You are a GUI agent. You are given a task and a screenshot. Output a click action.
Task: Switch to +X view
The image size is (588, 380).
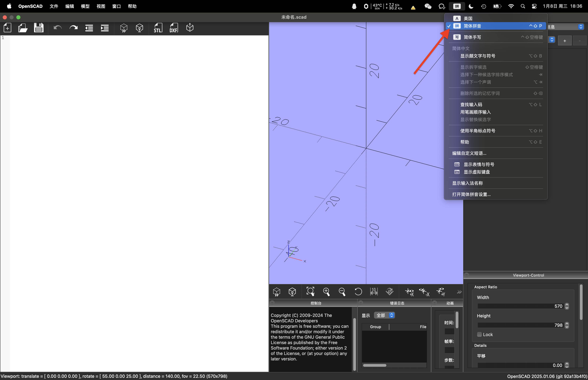(x=409, y=292)
